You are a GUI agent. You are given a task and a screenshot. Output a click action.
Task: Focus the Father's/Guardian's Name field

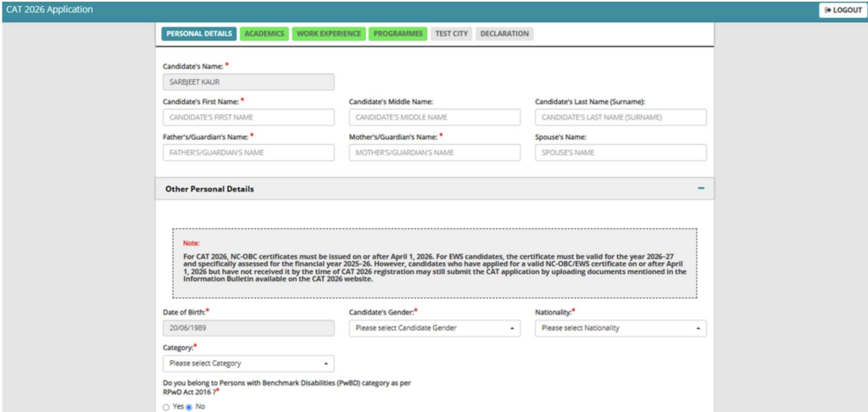[x=248, y=153]
